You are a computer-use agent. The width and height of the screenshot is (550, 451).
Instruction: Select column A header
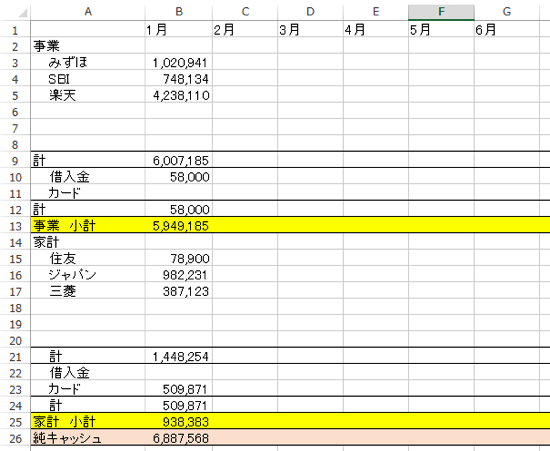(88, 12)
